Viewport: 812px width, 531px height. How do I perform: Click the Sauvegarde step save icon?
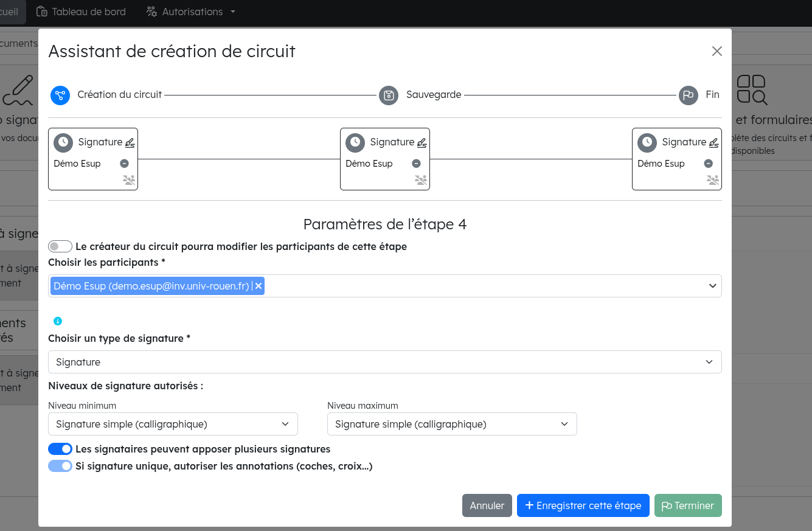pos(389,95)
